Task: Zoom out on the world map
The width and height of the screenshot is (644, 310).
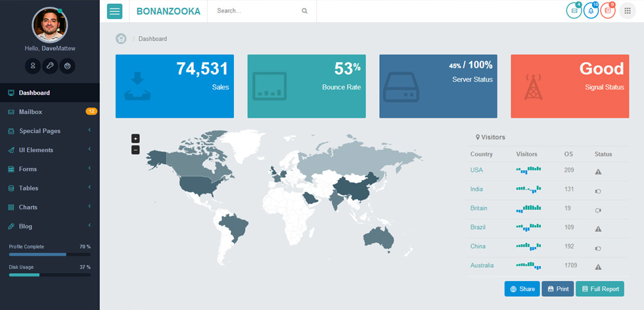Action: 135,150
